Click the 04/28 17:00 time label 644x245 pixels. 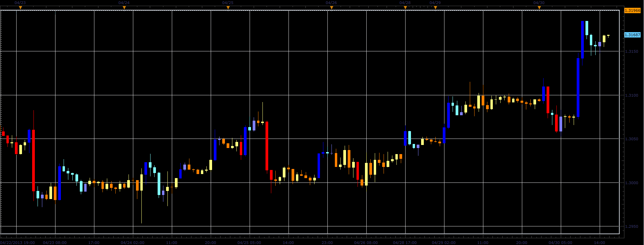pos(405,243)
